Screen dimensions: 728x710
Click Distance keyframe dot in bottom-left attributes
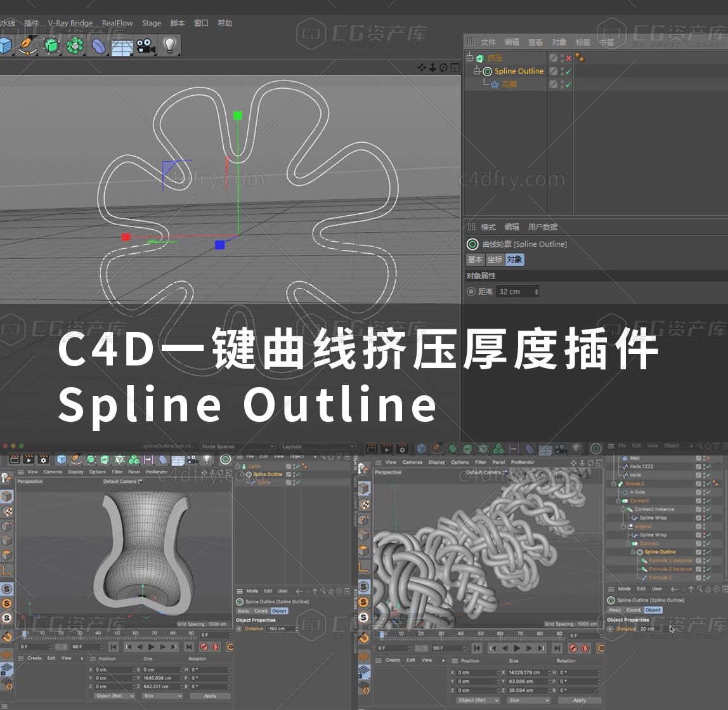click(x=239, y=629)
